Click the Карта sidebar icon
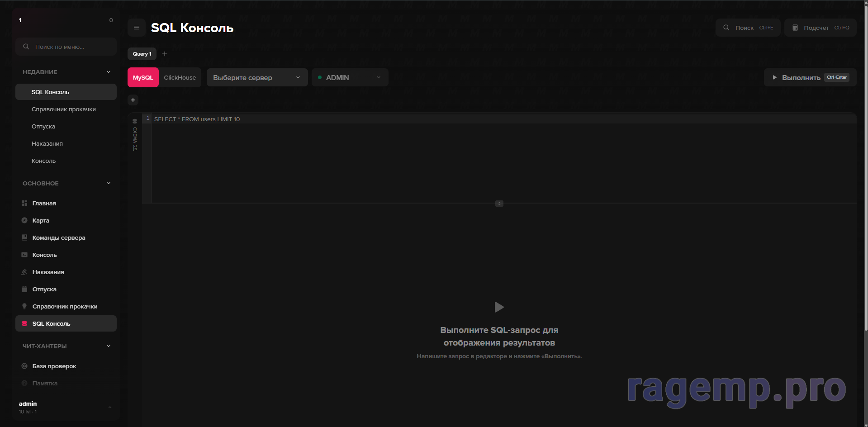 (x=24, y=220)
